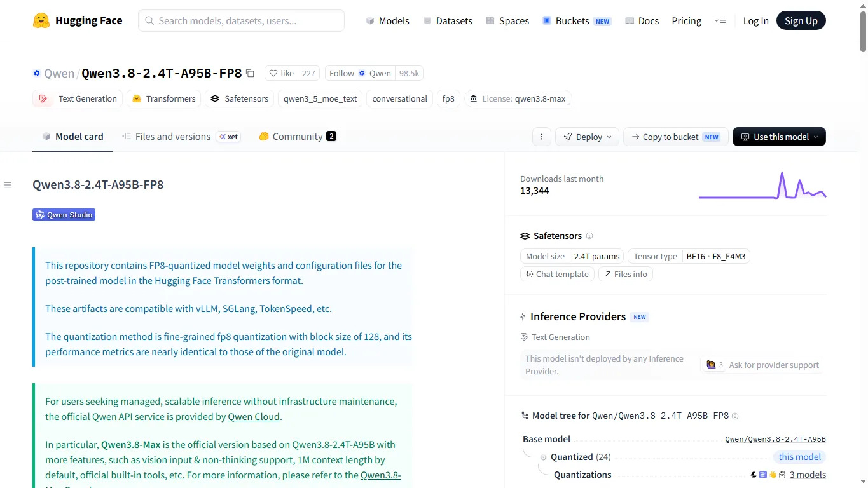Open the Pricing page
This screenshot has width=868, height=488.
[x=686, y=21]
